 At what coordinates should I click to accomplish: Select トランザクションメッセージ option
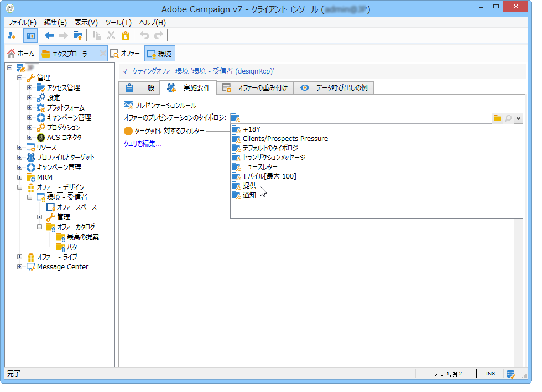pos(377,157)
